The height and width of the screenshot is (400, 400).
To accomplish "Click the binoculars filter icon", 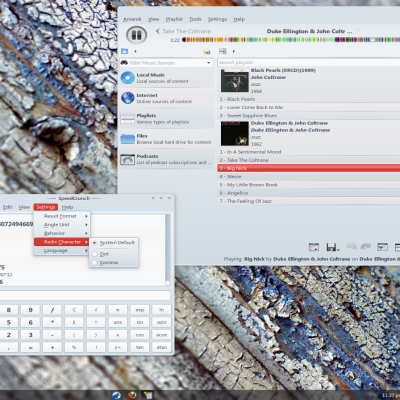I will [x=124, y=62].
